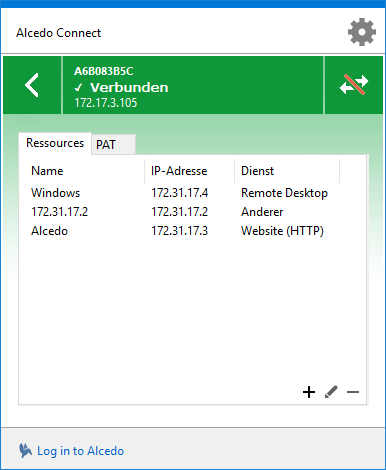The height and width of the screenshot is (470, 386).
Task: Select the Windows resource row
Action: coord(192,193)
